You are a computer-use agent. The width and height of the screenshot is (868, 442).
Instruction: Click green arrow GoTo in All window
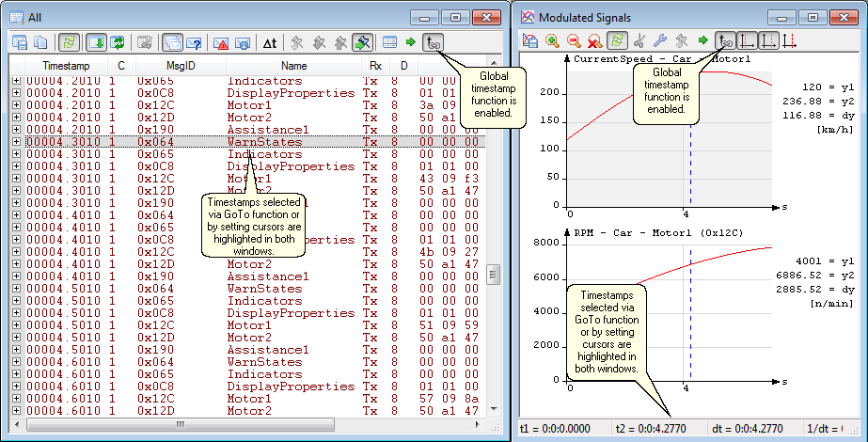tap(411, 42)
